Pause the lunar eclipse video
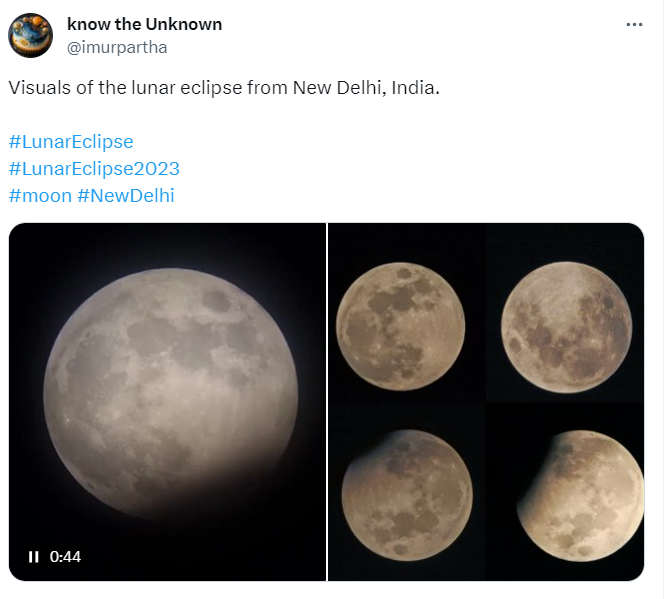Image resolution: width=666 pixels, height=599 pixels. tap(33, 557)
